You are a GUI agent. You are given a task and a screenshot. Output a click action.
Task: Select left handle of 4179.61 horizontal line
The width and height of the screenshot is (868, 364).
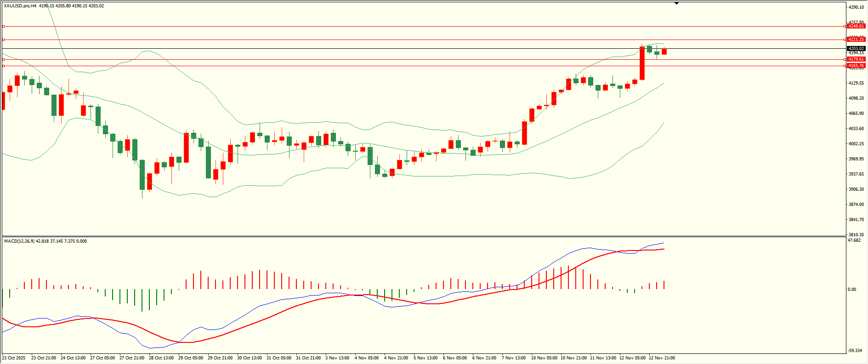[4, 59]
